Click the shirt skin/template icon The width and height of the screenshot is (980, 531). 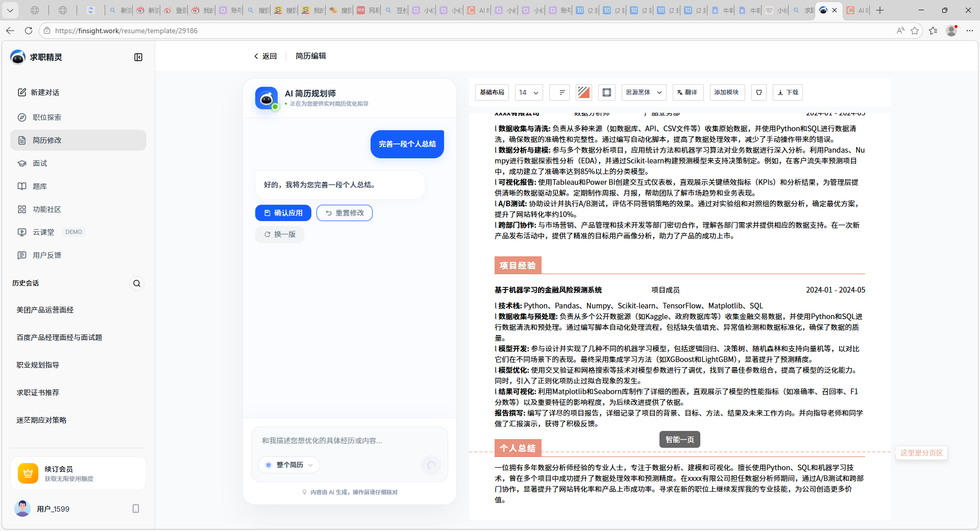pos(759,92)
